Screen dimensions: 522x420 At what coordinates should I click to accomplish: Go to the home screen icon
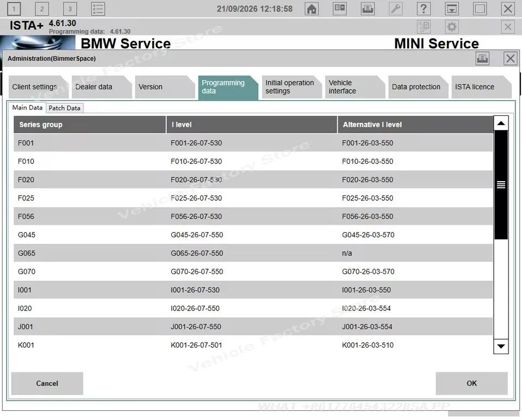point(312,9)
